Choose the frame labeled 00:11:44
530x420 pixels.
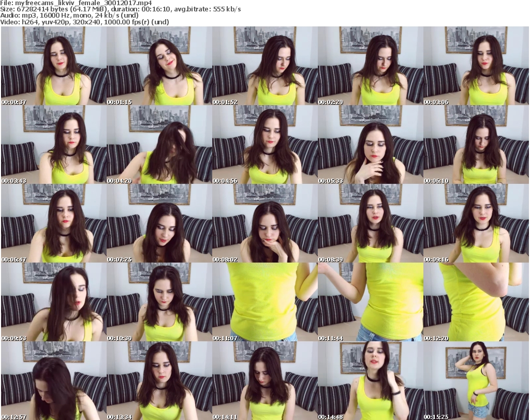[x=370, y=302]
